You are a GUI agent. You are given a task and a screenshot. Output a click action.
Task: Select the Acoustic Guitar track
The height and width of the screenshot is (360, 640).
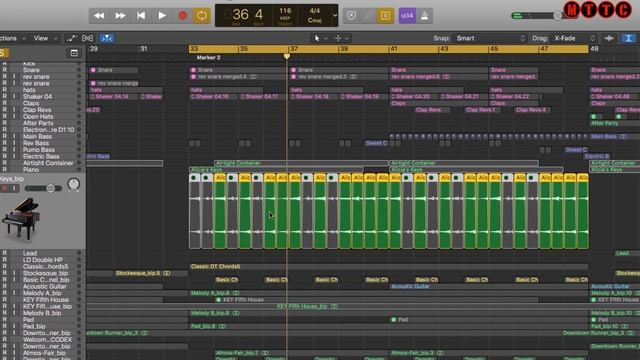tap(44, 286)
